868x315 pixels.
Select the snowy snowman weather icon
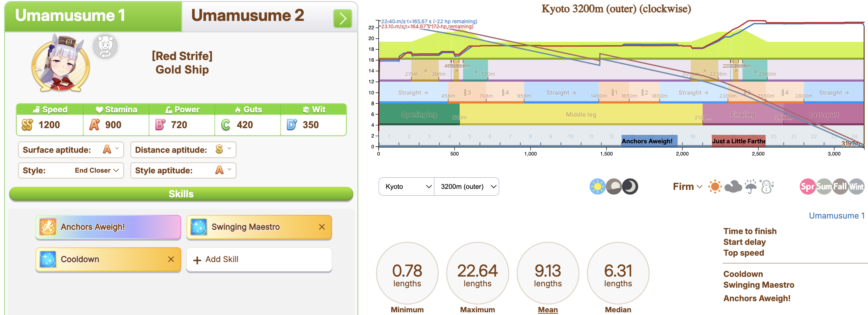coord(767,187)
